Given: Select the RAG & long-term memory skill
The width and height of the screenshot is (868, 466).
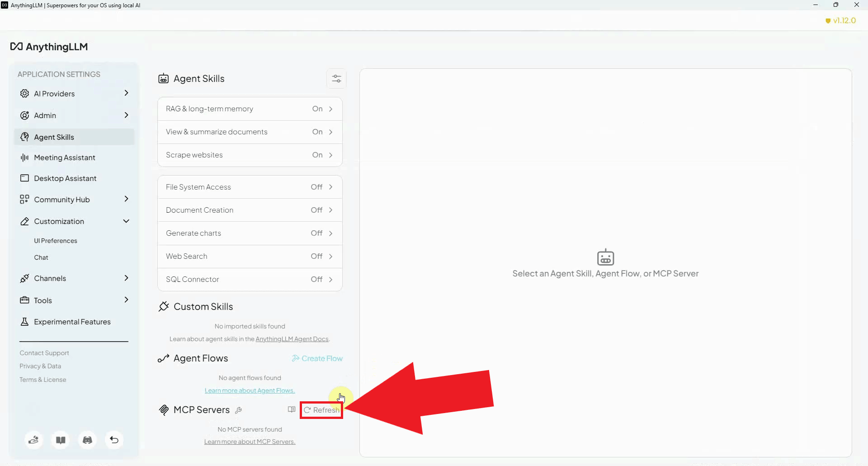Looking at the screenshot, I should pos(250,109).
